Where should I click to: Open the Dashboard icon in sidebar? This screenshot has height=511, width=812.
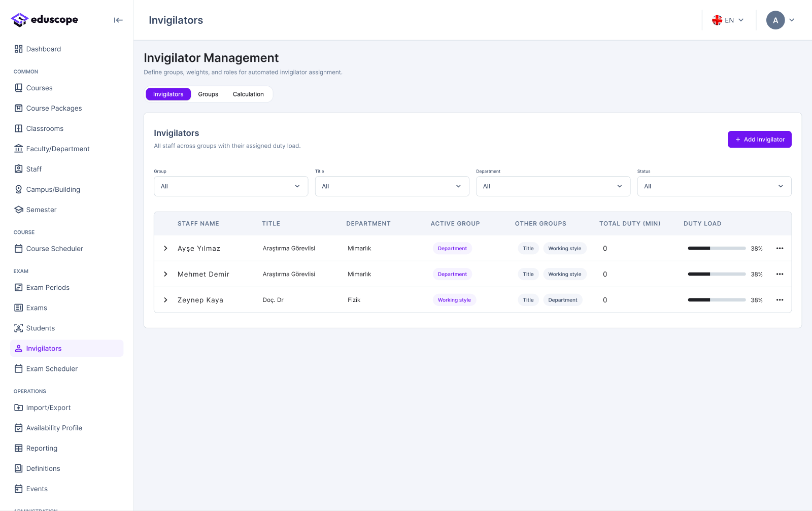[x=19, y=49]
